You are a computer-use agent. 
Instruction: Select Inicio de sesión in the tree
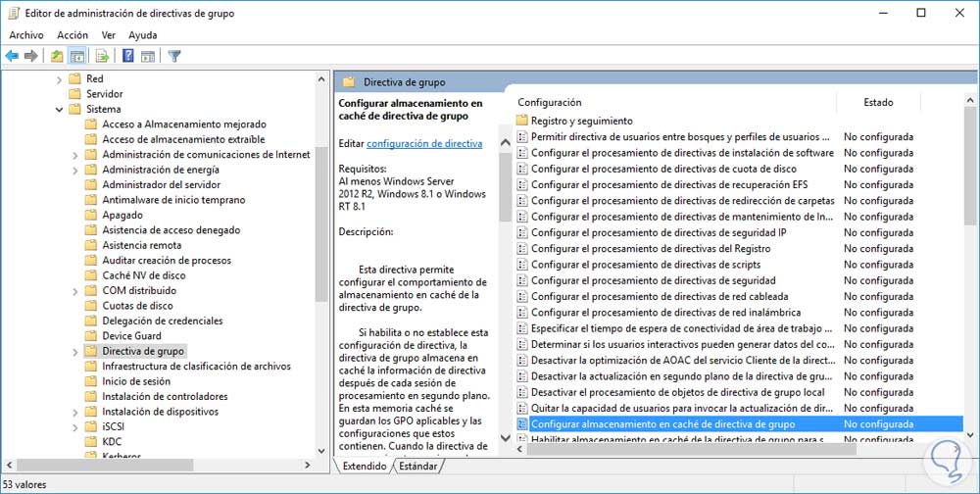click(x=136, y=381)
